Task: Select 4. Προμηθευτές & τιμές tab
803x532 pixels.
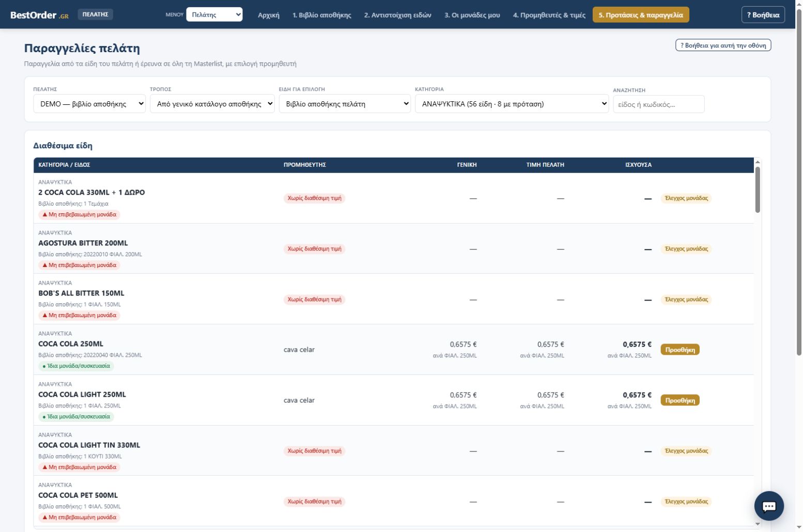Action: pos(549,15)
